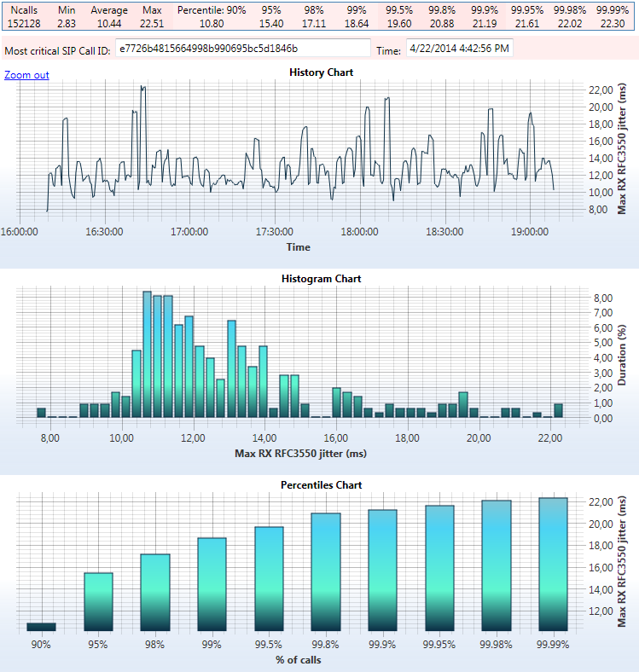
Task: Click the 99.5% value 19.60 cell
Action: (398, 23)
